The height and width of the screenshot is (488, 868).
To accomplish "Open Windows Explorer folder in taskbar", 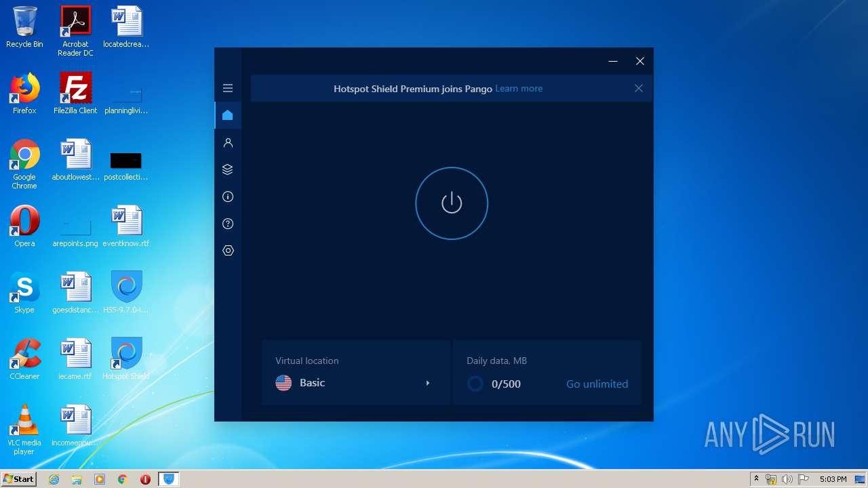I will (77, 479).
